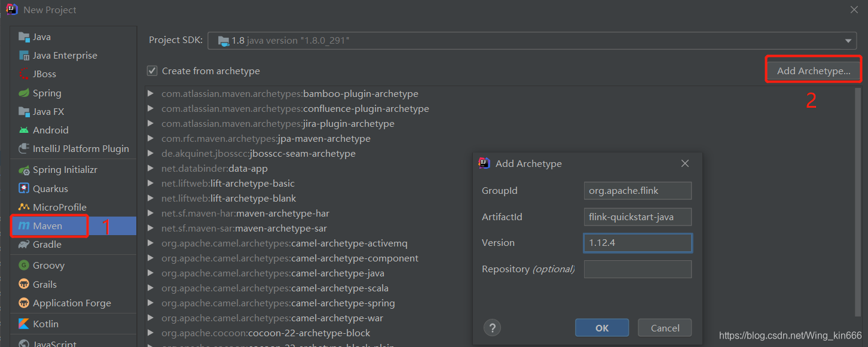This screenshot has width=868, height=347.
Task: Click the Gradle elephant icon
Action: pos(24,244)
